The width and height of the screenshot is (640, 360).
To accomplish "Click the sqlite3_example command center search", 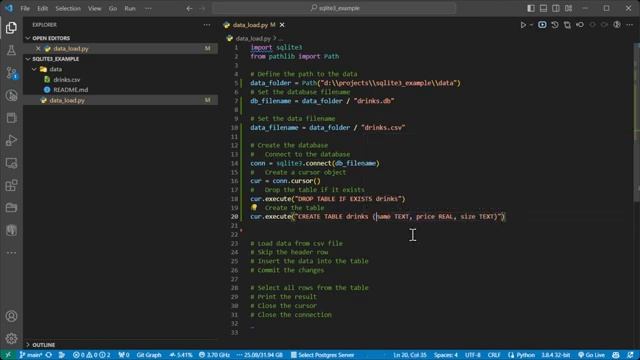I will [334, 8].
